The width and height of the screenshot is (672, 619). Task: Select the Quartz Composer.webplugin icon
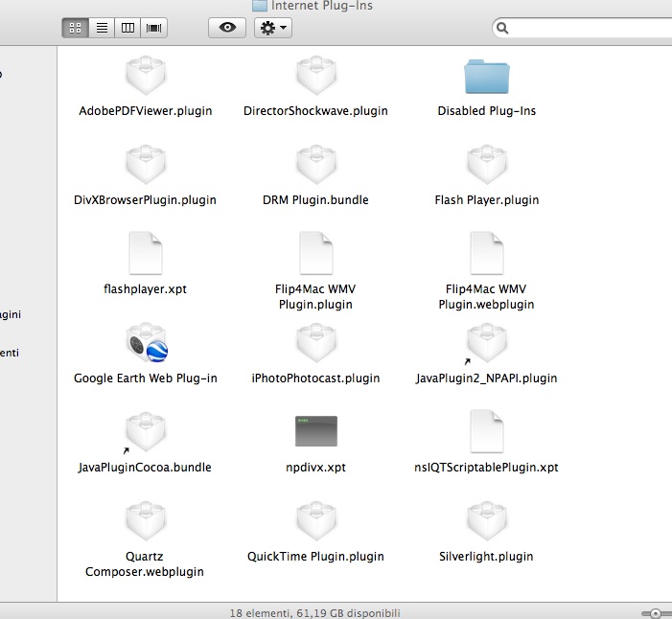146,521
